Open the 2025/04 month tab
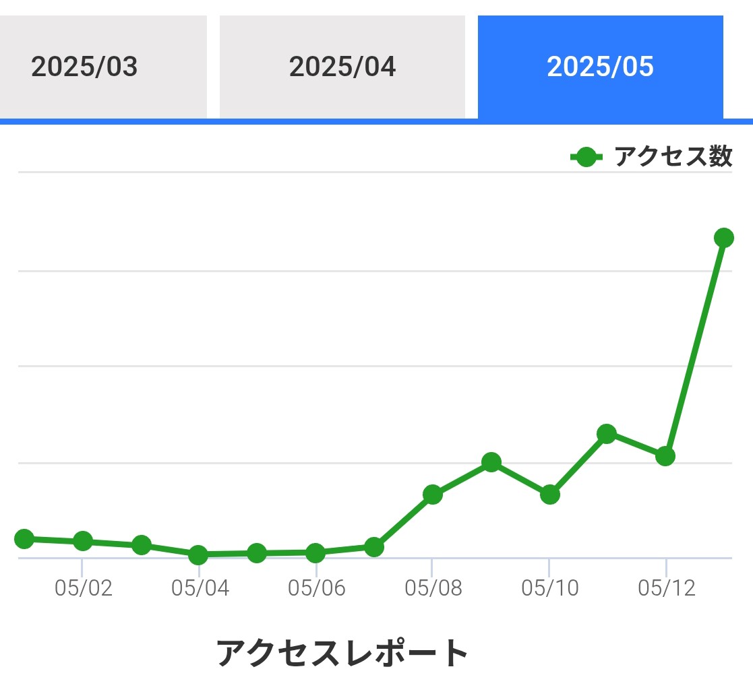 tap(342, 66)
